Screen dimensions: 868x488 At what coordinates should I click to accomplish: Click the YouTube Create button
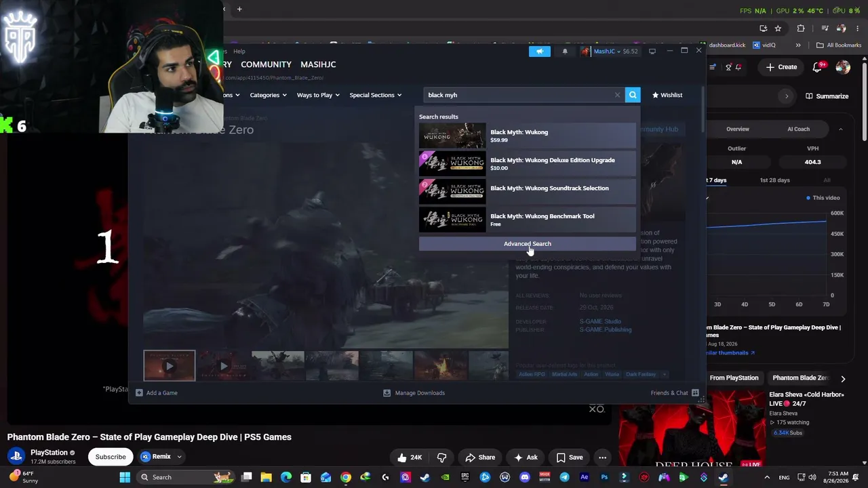pyautogui.click(x=781, y=67)
